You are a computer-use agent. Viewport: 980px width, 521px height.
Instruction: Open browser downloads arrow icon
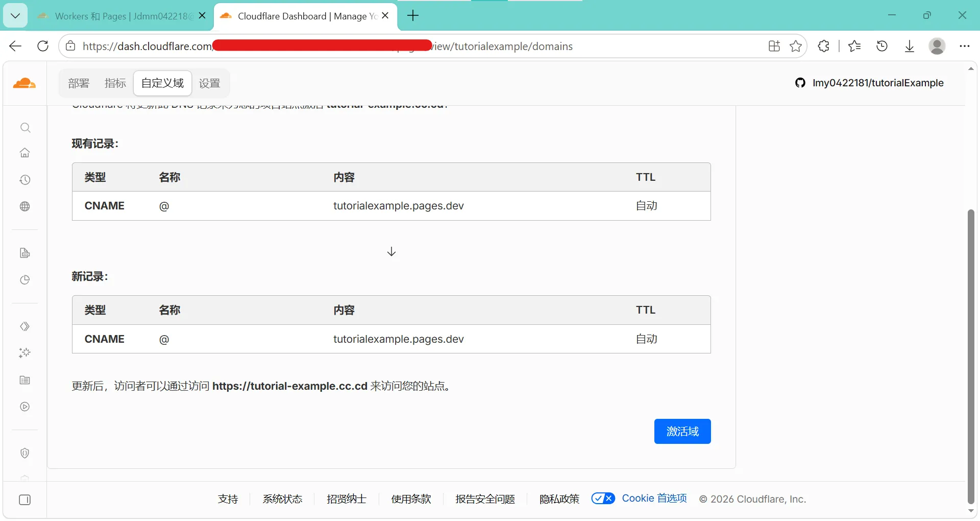(910, 46)
